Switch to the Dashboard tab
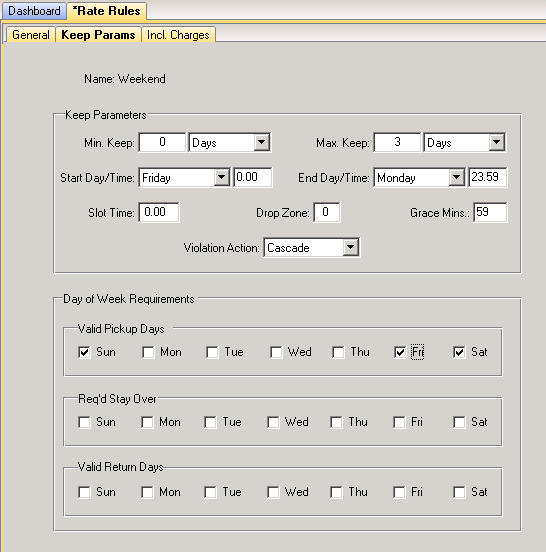This screenshot has width=546, height=552. click(x=34, y=11)
